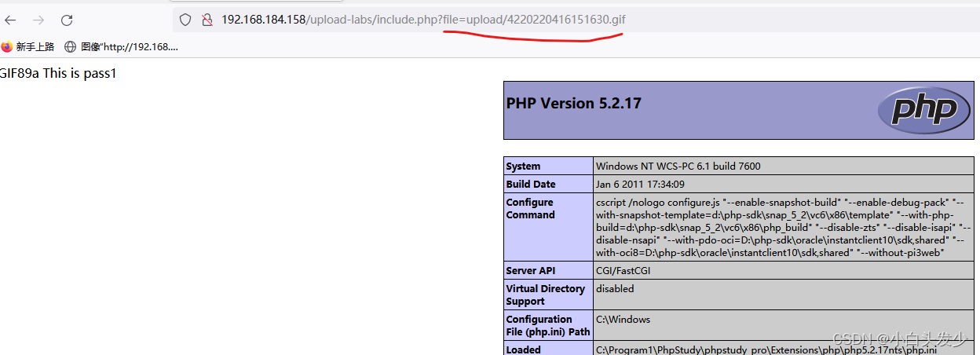
Task: Open the shield tracking protection icon
Action: [x=185, y=20]
